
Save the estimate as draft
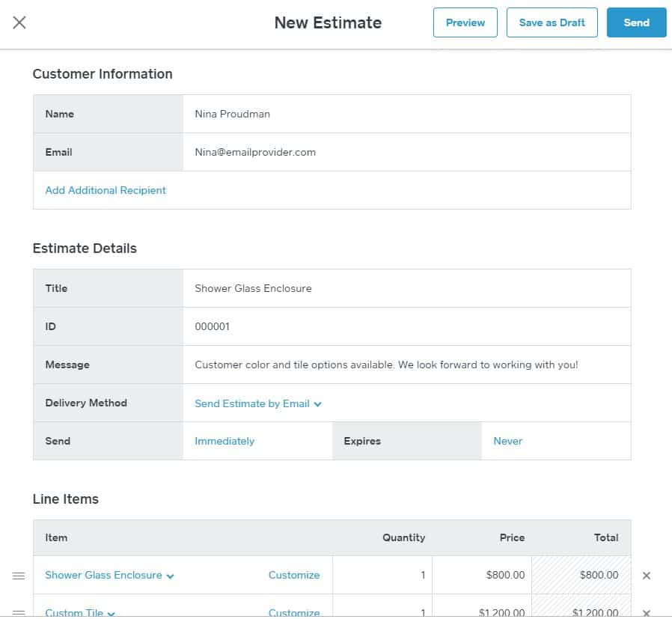click(x=552, y=22)
